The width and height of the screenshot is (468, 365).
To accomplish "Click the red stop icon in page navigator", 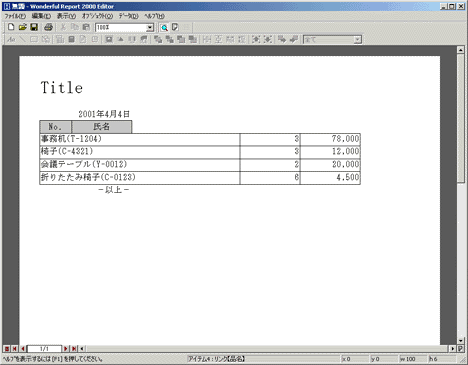I will (7, 349).
